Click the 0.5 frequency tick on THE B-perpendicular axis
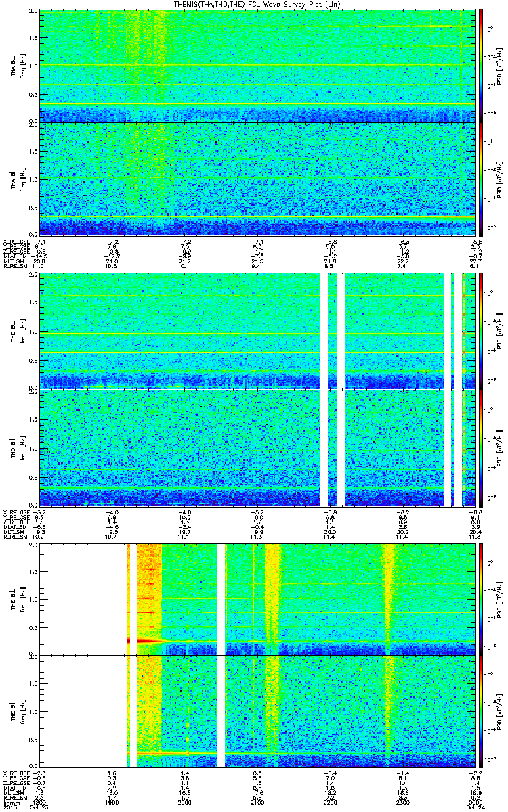The image size is (508, 812). point(34,627)
